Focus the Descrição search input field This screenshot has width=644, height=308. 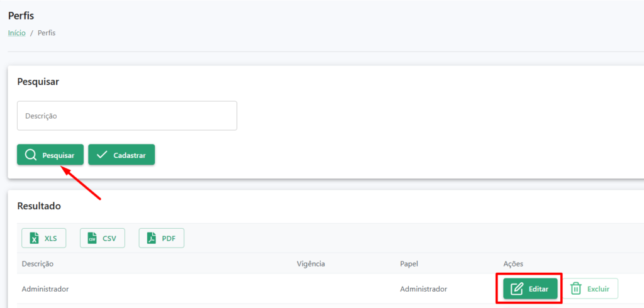(127, 116)
